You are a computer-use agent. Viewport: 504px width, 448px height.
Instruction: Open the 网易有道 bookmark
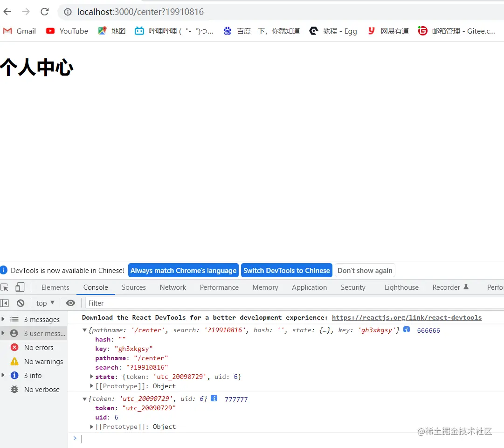[x=388, y=31]
